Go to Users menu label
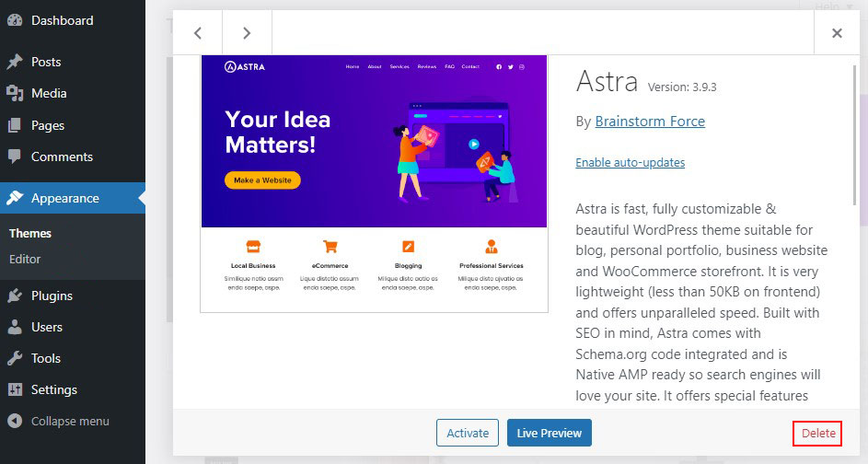Screen dimensions: 868x464 tap(47, 327)
